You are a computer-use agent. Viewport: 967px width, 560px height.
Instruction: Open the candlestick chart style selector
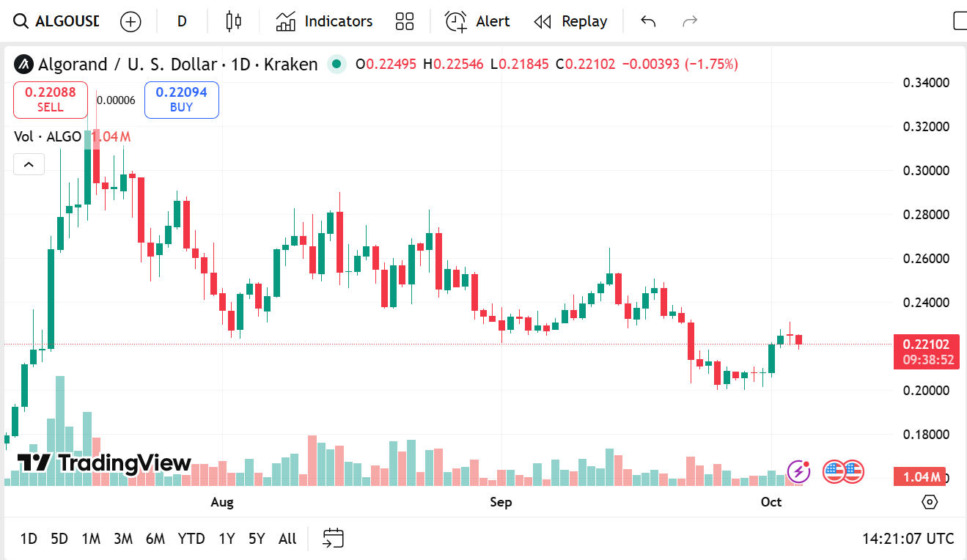[x=233, y=21]
